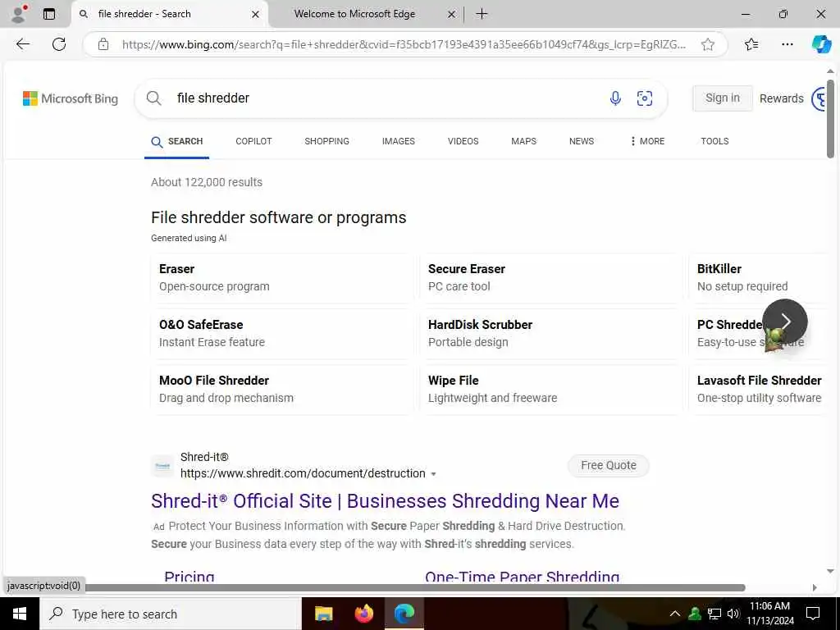The image size is (840, 630).
Task: Click the vertical page scrollbar
Action: point(830,119)
